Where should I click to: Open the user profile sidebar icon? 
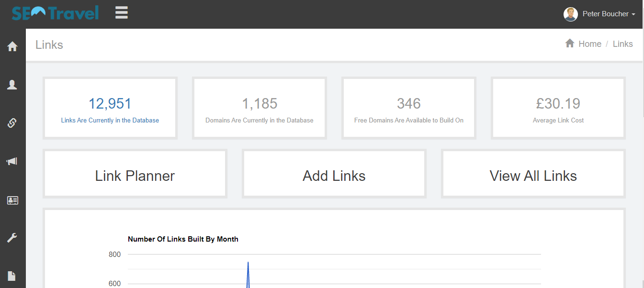(12, 85)
